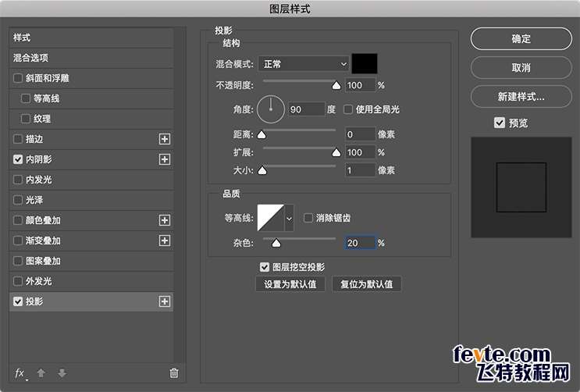
Task: Select the 光泽 row label
Action: tap(34, 200)
